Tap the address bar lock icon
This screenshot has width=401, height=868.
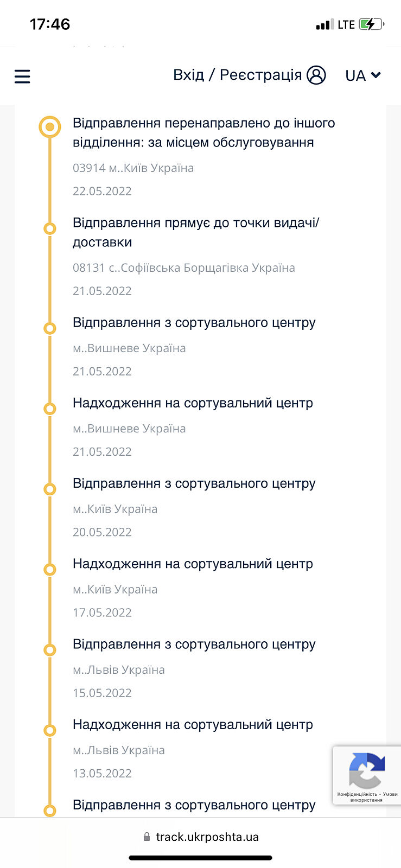(x=147, y=837)
